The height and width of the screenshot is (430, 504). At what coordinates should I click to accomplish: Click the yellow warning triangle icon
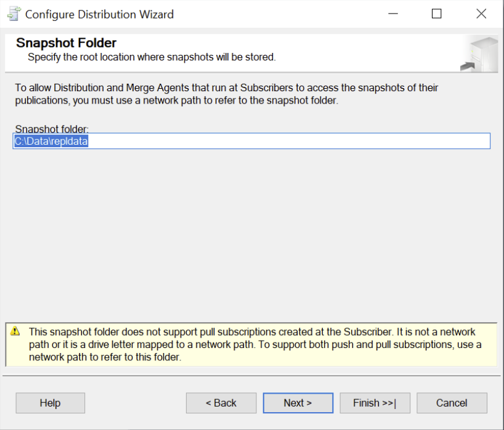click(15, 331)
